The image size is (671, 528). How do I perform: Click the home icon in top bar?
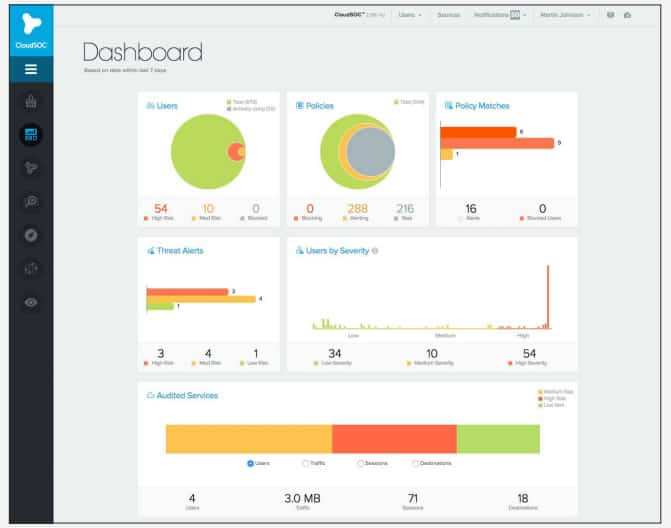click(627, 15)
